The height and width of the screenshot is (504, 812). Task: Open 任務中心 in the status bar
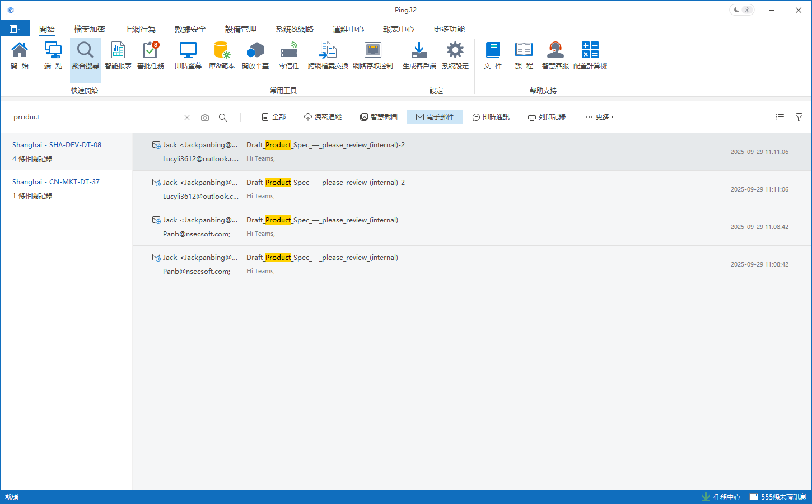pyautogui.click(x=721, y=497)
